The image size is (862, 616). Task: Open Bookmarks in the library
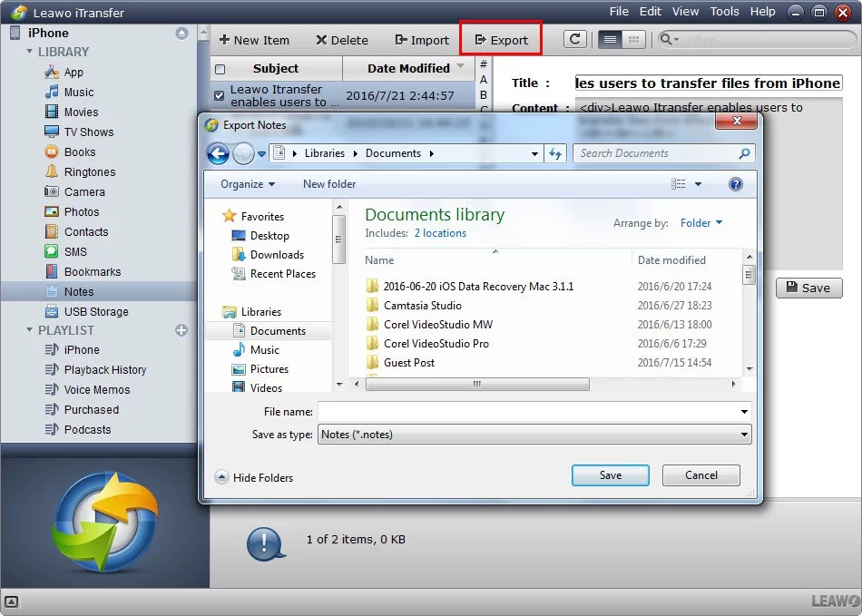coord(93,271)
